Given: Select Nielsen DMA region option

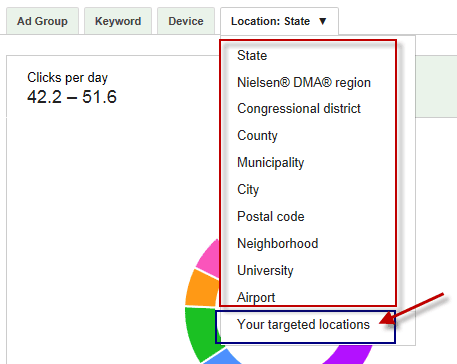Looking at the screenshot, I should pyautogui.click(x=304, y=82).
